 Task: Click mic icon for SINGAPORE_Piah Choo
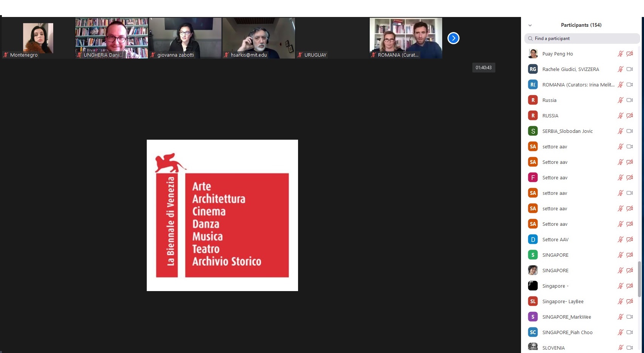tap(620, 332)
